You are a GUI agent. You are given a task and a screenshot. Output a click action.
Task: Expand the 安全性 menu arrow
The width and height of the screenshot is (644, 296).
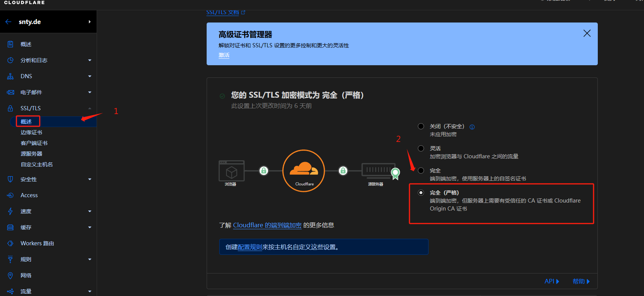(90, 179)
